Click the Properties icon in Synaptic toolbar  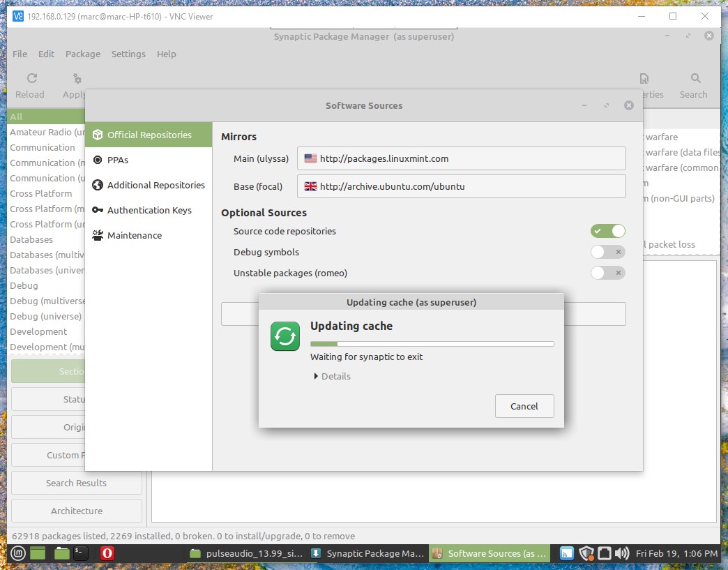pyautogui.click(x=644, y=79)
